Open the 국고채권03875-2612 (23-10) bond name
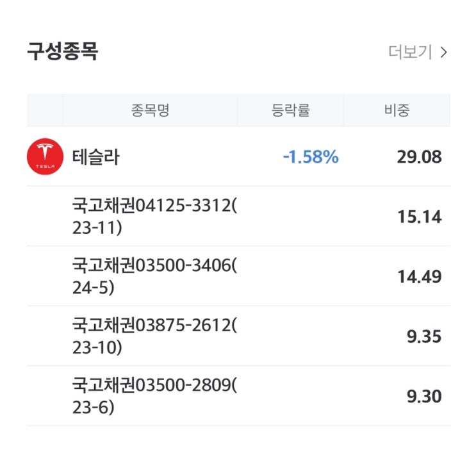This screenshot has width=476, height=471. (x=154, y=336)
